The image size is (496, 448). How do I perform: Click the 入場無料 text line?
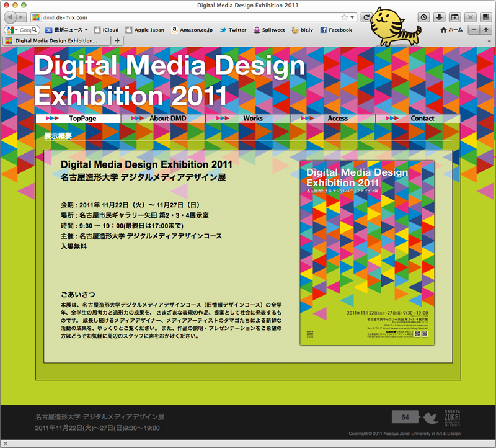coord(74,246)
